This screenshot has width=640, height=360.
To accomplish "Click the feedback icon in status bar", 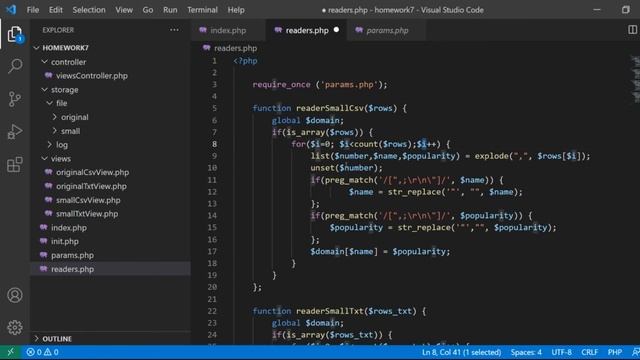I will pos(635,352).
